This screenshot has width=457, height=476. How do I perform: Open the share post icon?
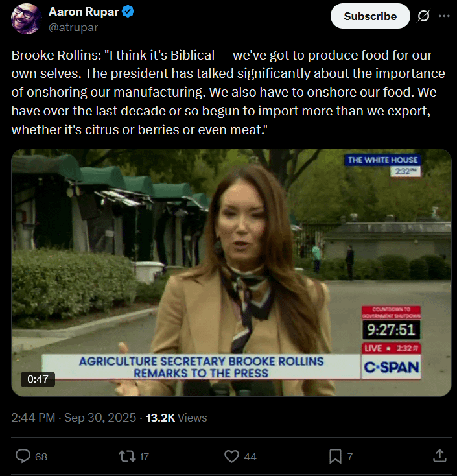pyautogui.click(x=439, y=456)
